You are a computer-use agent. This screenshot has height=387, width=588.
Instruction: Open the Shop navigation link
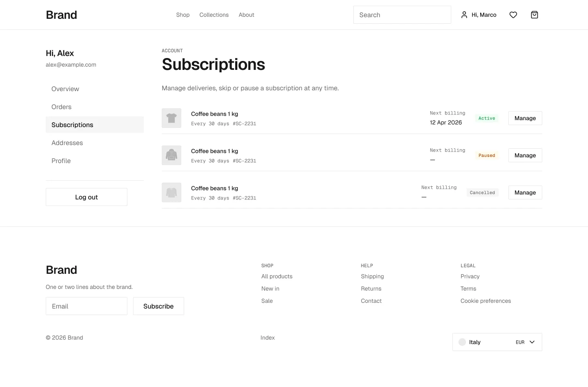[x=183, y=15]
